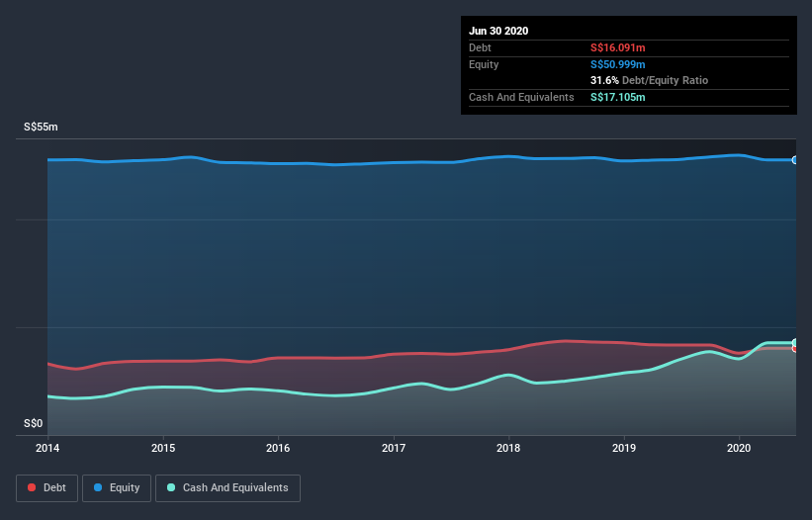The height and width of the screenshot is (520, 812).
Task: Toggle the Debt legend button
Action: [x=46, y=488]
